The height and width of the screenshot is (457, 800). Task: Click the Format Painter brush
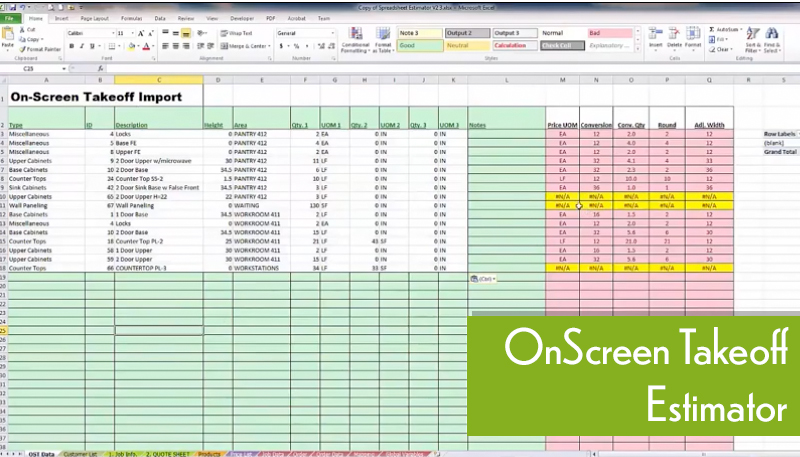[x=22, y=49]
